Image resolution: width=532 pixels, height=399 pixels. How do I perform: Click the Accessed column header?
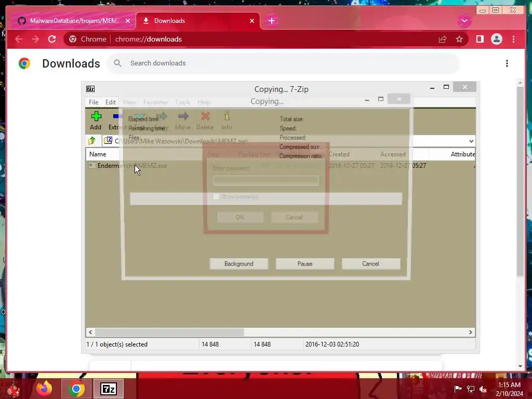click(x=393, y=154)
